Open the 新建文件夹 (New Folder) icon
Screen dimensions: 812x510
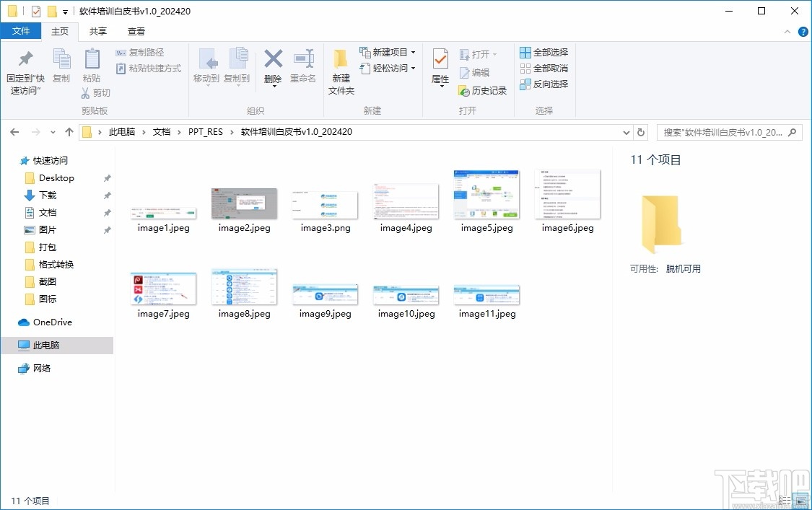click(341, 69)
